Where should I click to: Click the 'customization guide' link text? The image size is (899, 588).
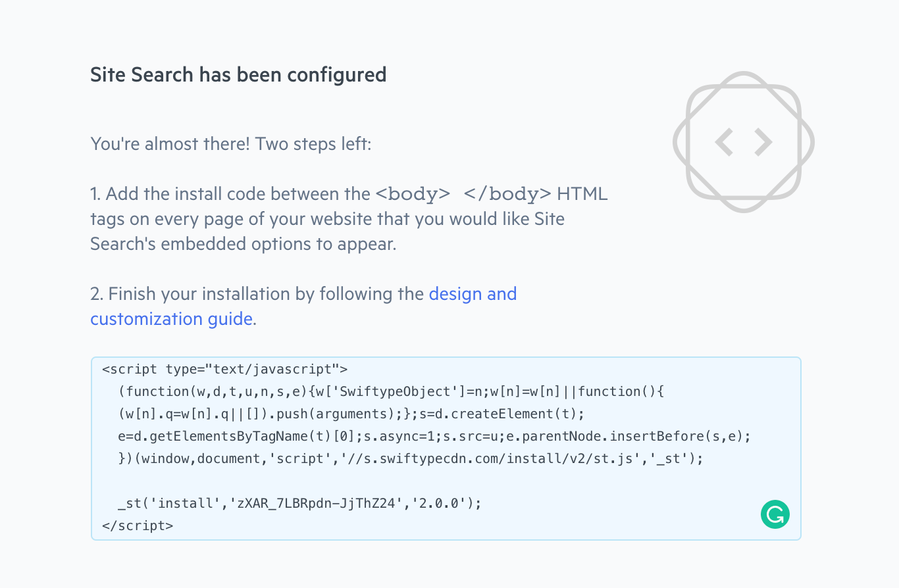[x=171, y=319]
